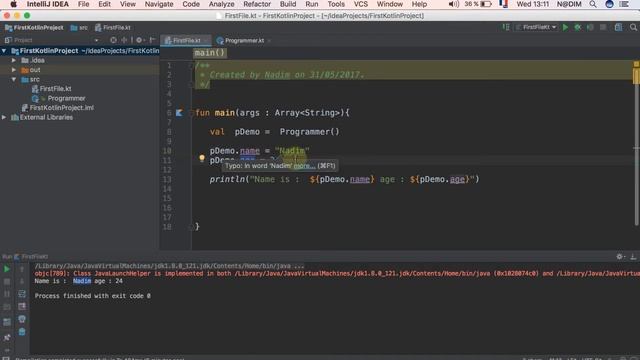Select FirstFile.kt in project tree

point(51,89)
